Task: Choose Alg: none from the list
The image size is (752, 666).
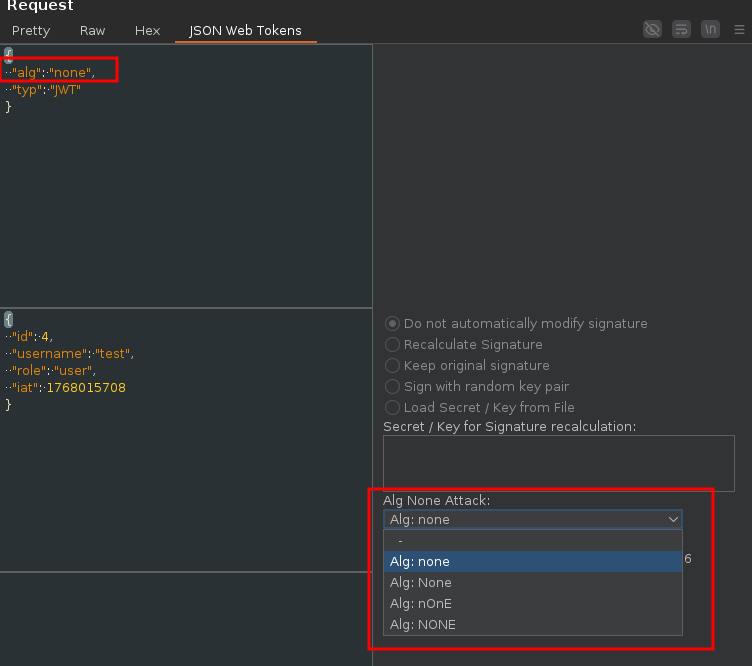Action: pyautogui.click(x=532, y=561)
